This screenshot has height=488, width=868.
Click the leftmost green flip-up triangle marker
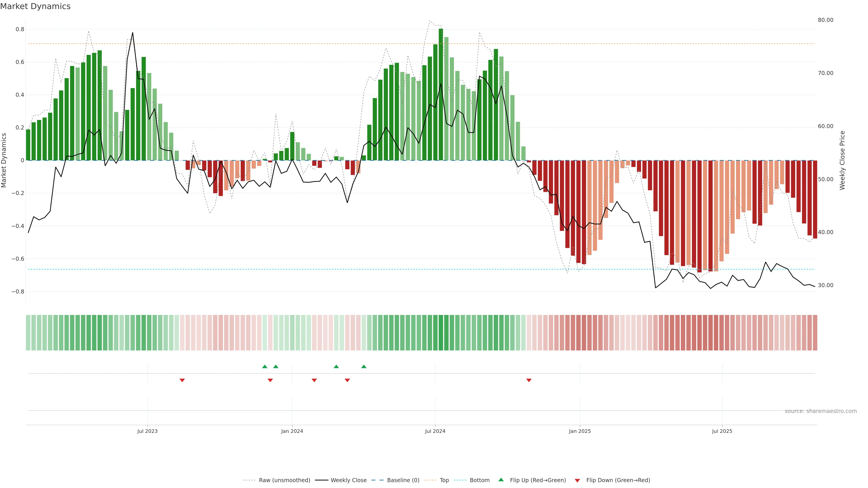coord(264,366)
